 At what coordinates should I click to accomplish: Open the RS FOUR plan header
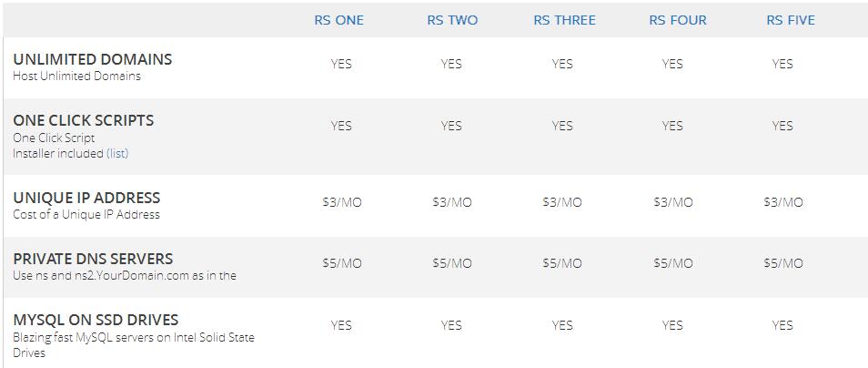pyautogui.click(x=677, y=20)
